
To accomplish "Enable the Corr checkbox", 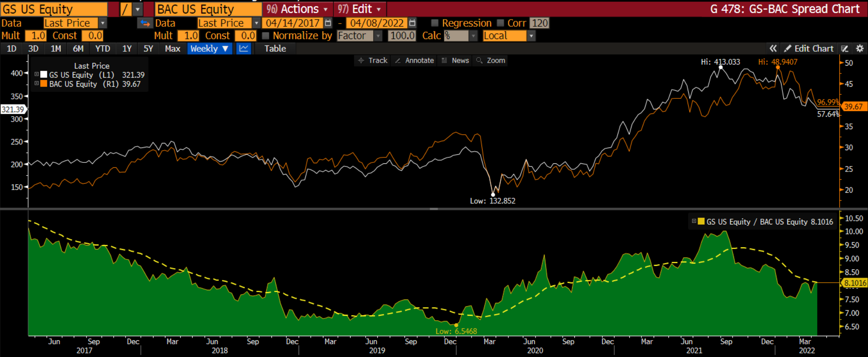I will (x=500, y=23).
